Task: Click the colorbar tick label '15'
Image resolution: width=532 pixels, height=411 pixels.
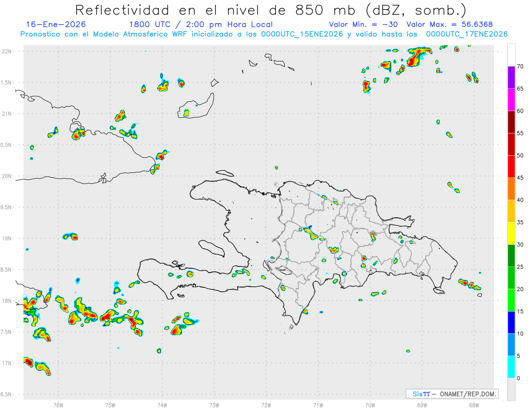Action: tap(520, 311)
